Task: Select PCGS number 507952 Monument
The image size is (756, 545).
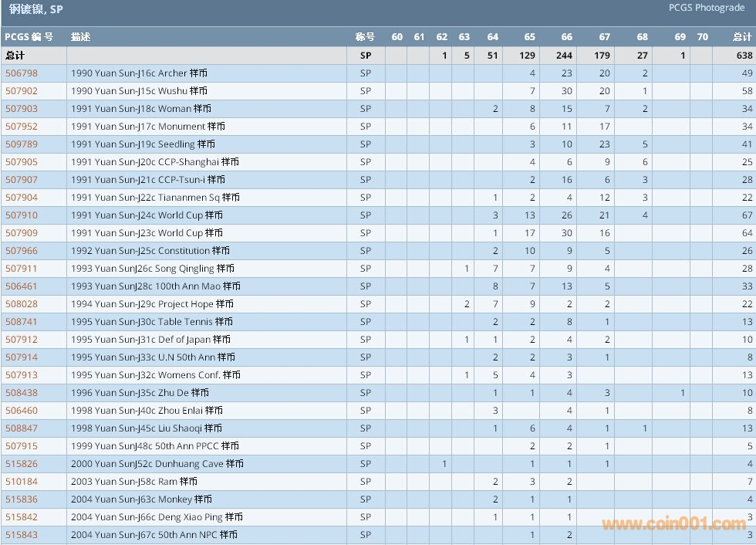Action: click(x=22, y=127)
